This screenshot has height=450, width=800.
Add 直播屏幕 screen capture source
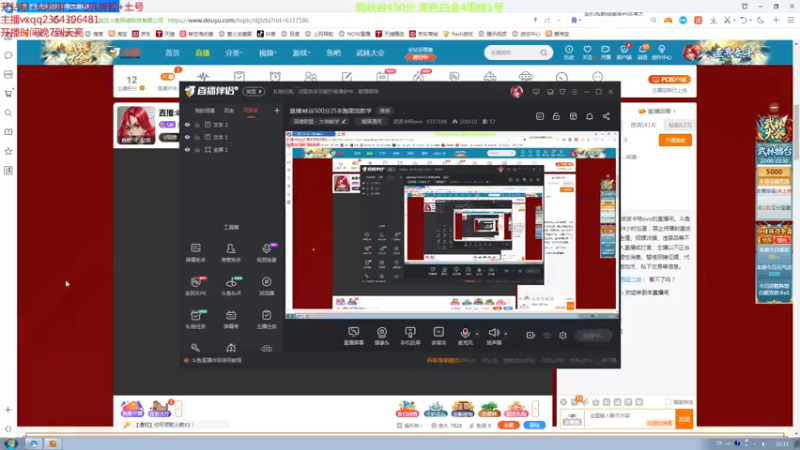tap(354, 336)
